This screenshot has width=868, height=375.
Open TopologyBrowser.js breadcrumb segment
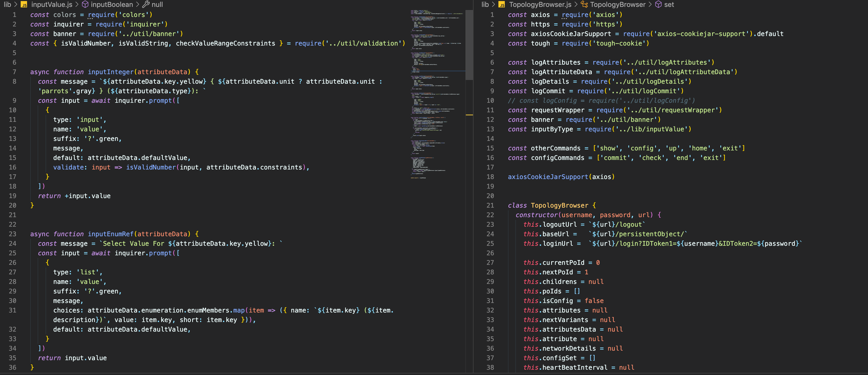click(x=540, y=5)
